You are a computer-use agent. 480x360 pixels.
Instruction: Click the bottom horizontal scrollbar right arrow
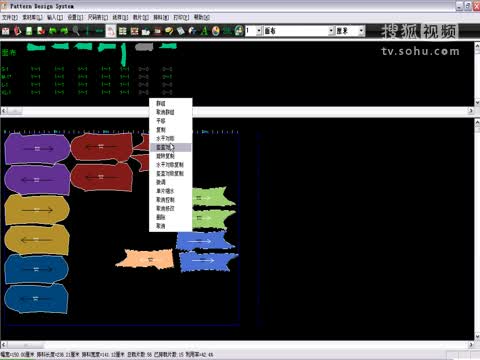tap(471, 345)
